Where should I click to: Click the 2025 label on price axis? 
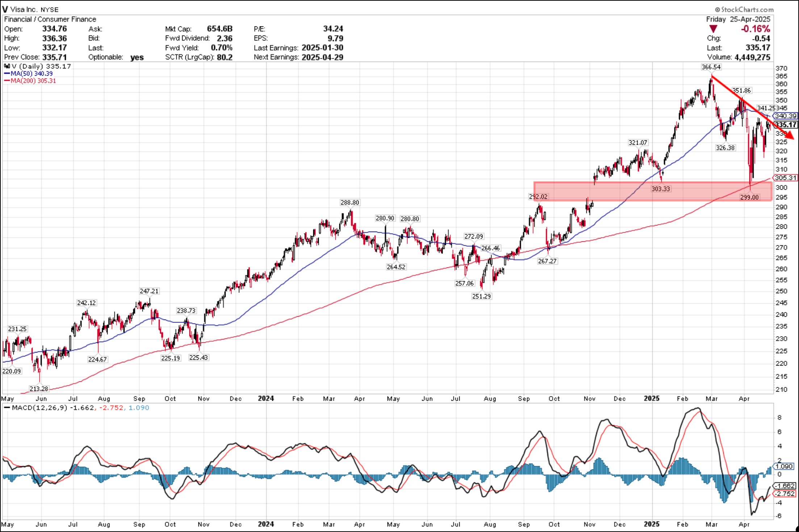[651, 398]
